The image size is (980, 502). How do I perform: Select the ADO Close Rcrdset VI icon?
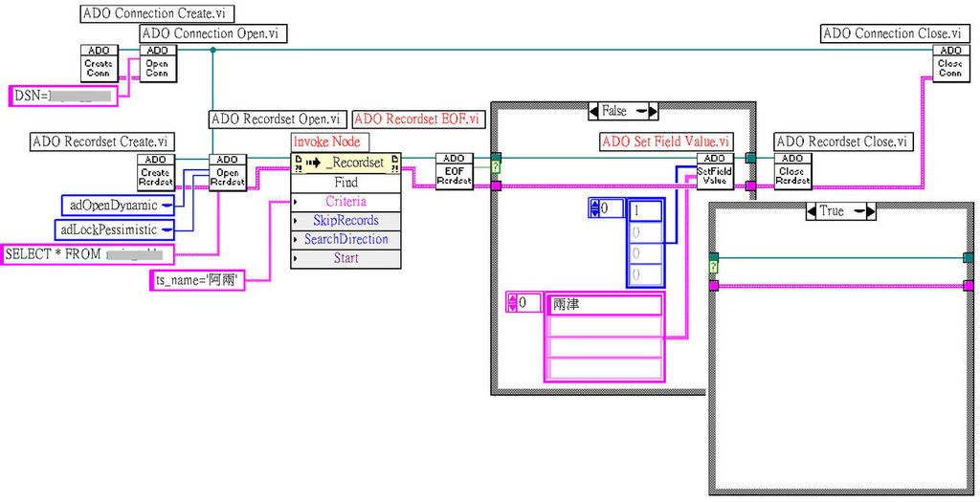(x=792, y=170)
